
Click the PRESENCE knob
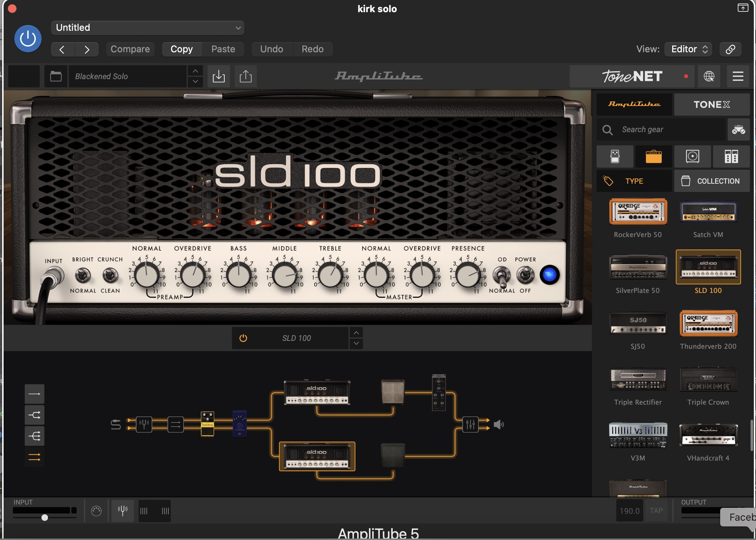pos(468,275)
